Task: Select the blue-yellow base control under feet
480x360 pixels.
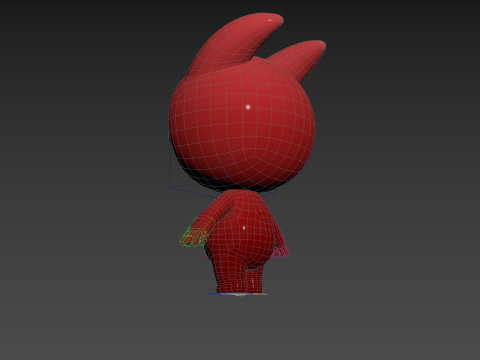Action: [238, 294]
